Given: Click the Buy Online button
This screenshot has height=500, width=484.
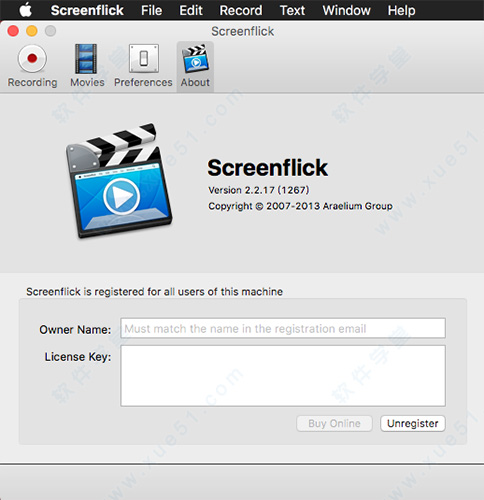Looking at the screenshot, I should click(334, 423).
